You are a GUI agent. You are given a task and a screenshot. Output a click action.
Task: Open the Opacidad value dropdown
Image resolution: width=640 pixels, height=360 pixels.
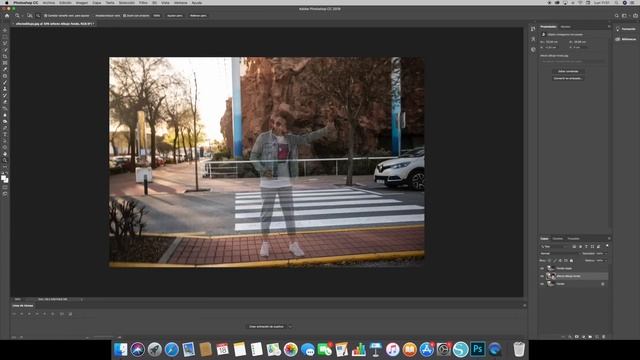[x=606, y=253]
